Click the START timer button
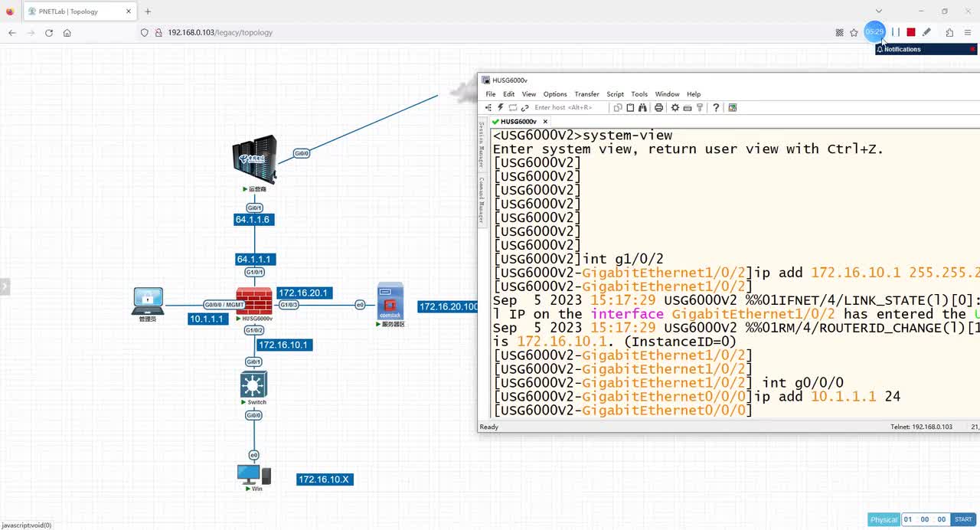980x530 pixels. pyautogui.click(x=963, y=519)
